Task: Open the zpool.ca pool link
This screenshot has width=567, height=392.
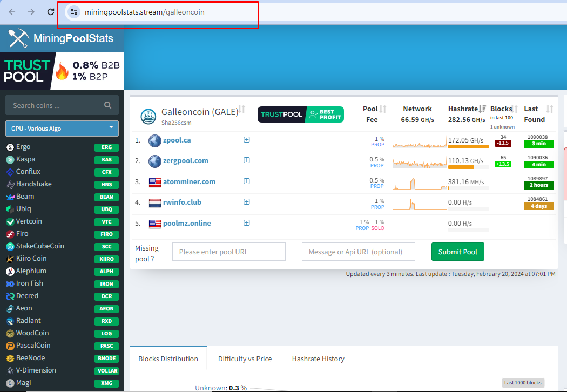Action: pyautogui.click(x=177, y=140)
